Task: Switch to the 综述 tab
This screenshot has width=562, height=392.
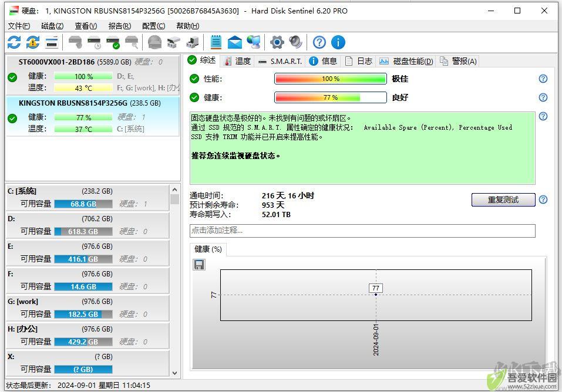Action: click(202, 60)
